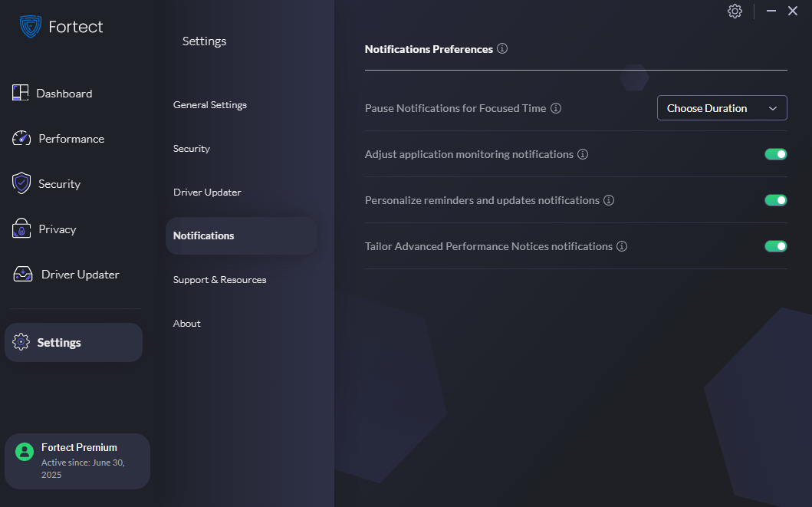Viewport: 812px width, 507px height.
Task: Click the info icon for Focused Time
Action: 555,107
